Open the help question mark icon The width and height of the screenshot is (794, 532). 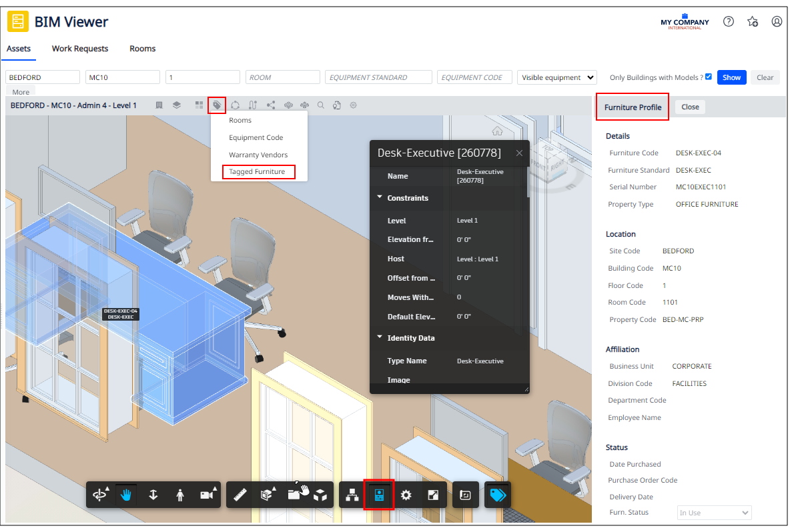(x=729, y=21)
